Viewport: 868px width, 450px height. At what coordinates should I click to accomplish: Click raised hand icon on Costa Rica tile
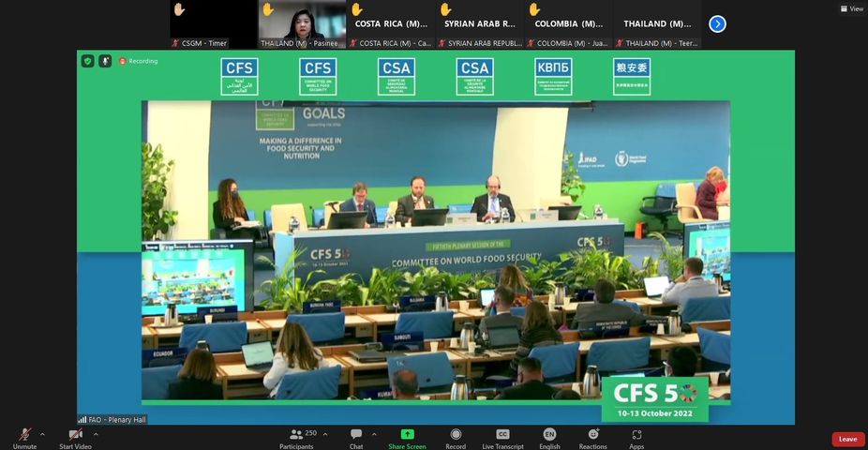pos(357,8)
